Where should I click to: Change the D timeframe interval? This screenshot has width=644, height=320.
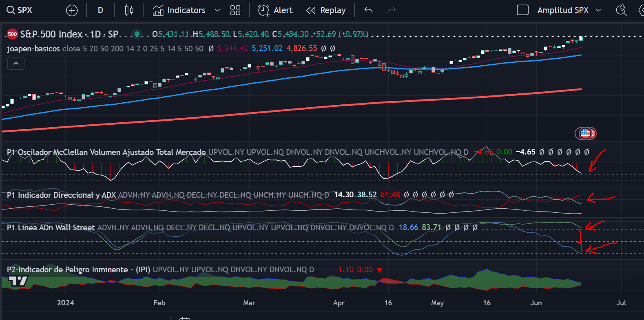[100, 10]
